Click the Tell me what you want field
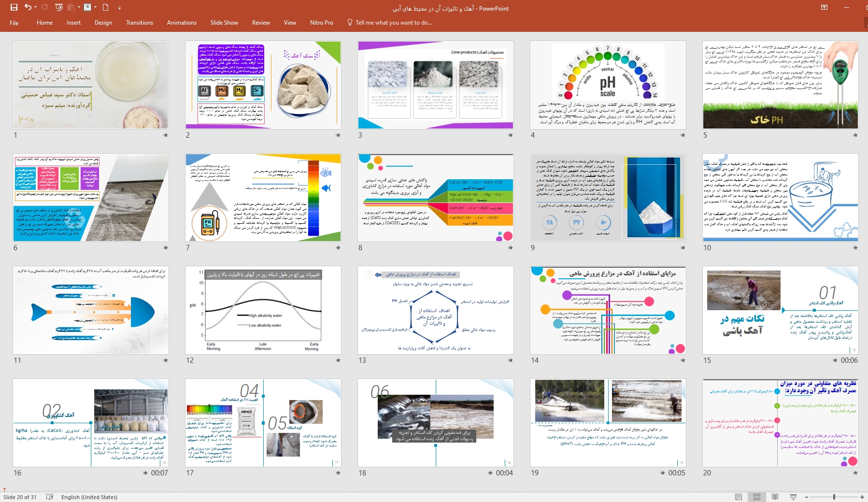The width and height of the screenshot is (868, 502). (393, 23)
